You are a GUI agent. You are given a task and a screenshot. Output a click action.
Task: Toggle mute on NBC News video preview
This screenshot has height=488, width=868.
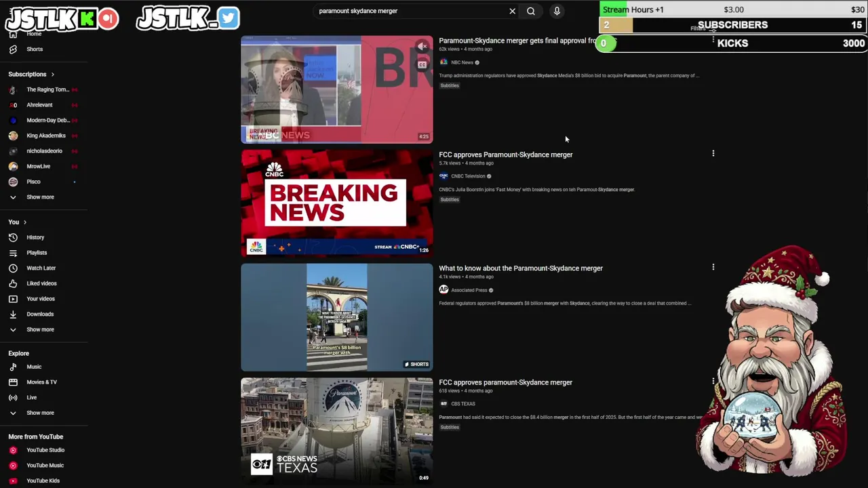[x=422, y=47]
